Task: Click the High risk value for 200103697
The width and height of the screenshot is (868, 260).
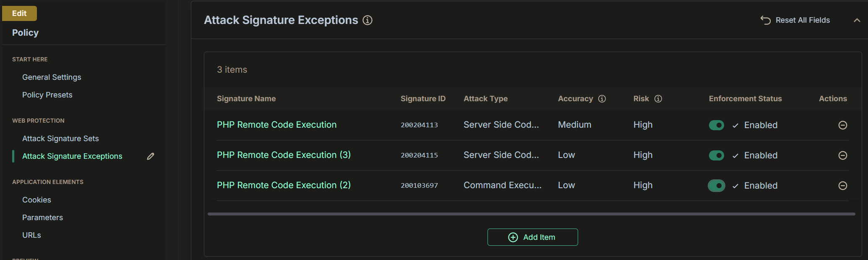Action: (x=643, y=185)
